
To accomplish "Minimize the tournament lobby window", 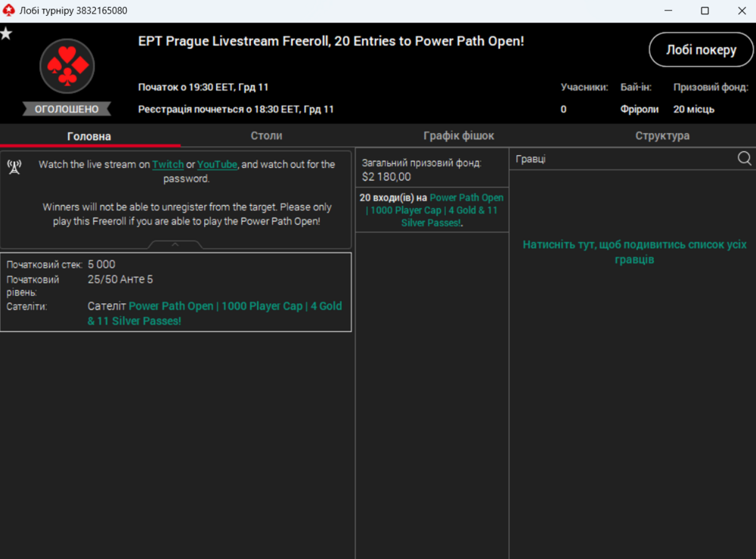I will [668, 11].
